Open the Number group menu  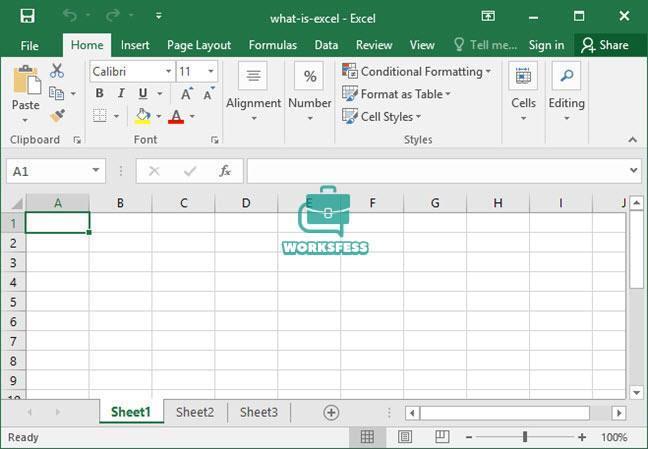pyautogui.click(x=310, y=92)
